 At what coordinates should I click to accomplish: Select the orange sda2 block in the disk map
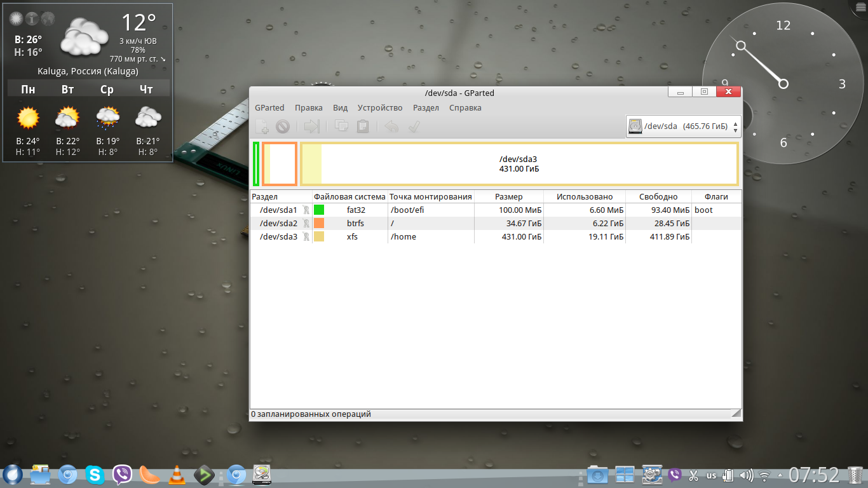pos(280,164)
